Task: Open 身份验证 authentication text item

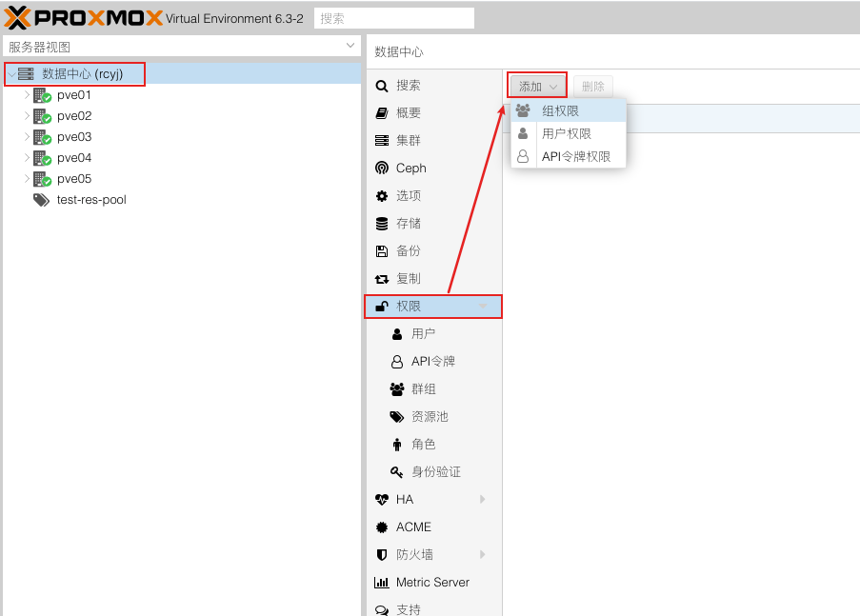Action: tap(436, 471)
